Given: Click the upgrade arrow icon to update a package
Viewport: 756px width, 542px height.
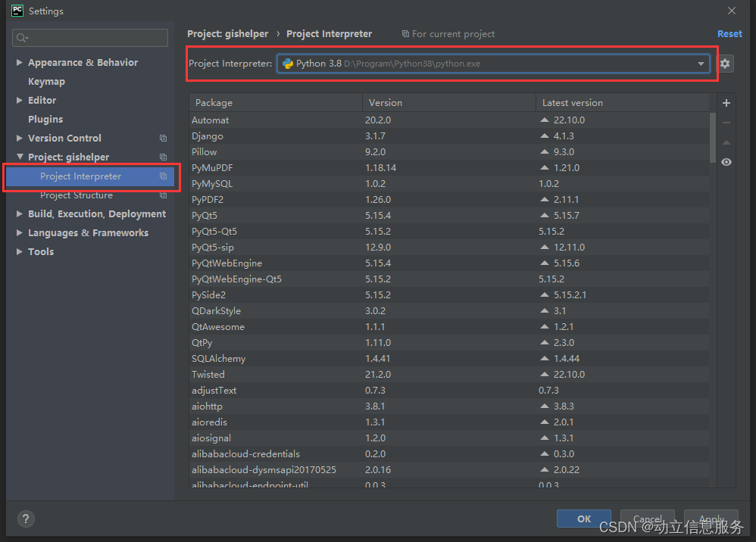Looking at the screenshot, I should tap(726, 142).
